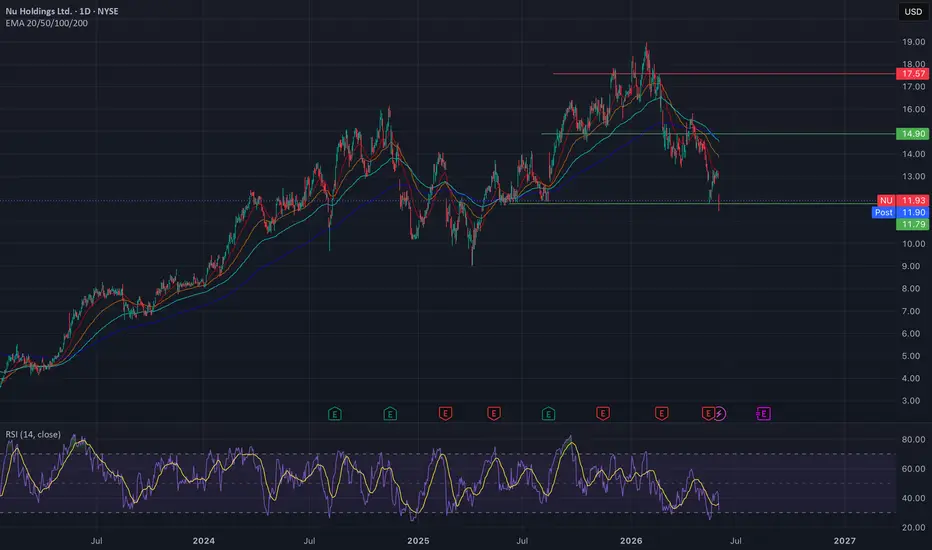Open the USD currency selector
The height and width of the screenshot is (550, 932).
[913, 11]
